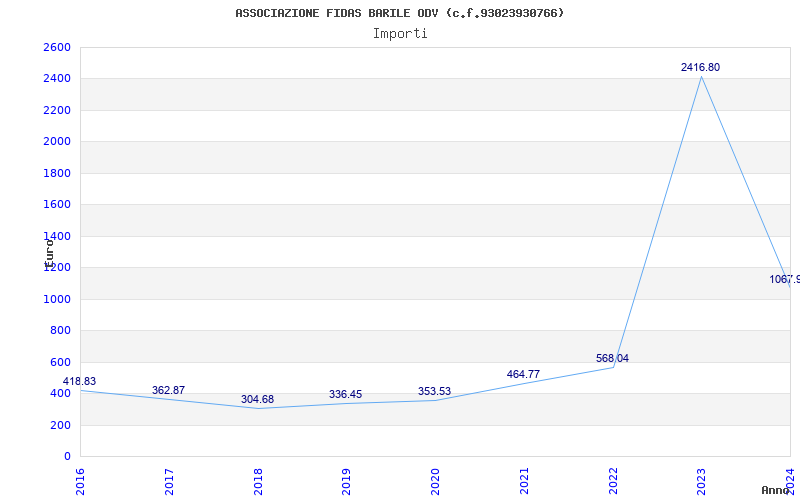Select the 362.87 data label

click(x=168, y=390)
